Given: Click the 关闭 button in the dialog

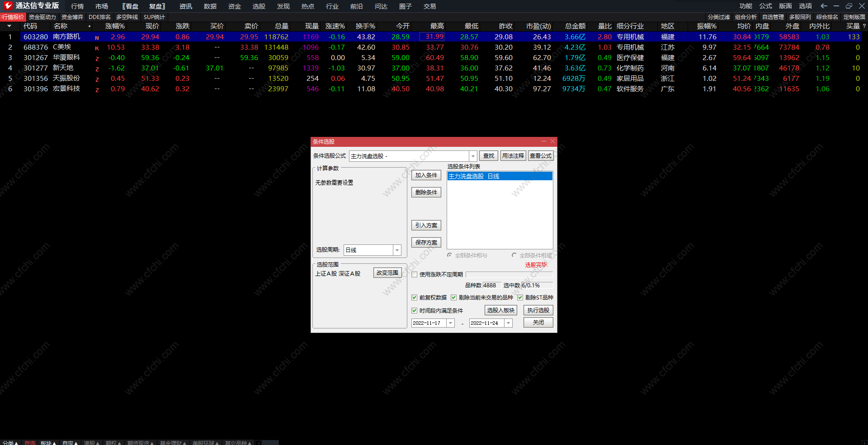Looking at the screenshot, I should click(538, 323).
